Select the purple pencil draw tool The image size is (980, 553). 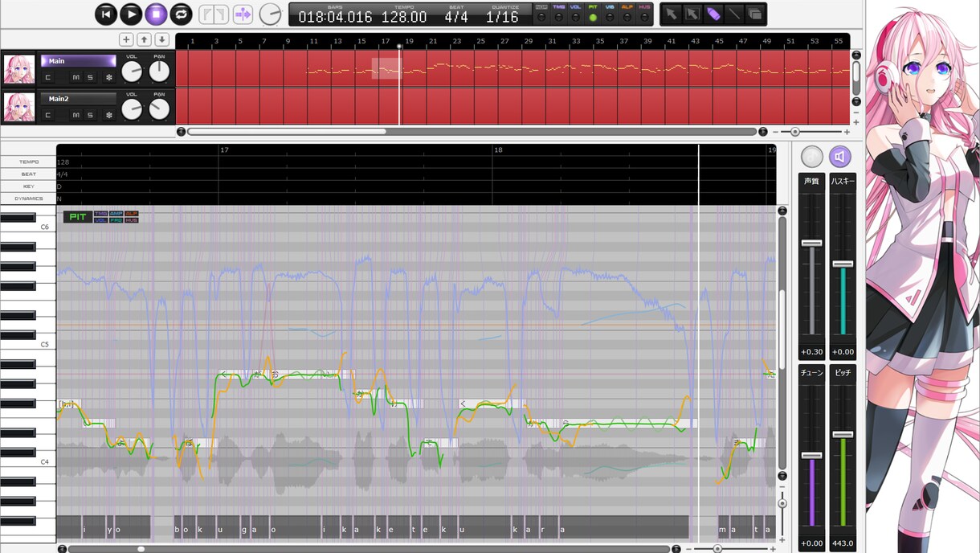click(x=713, y=14)
